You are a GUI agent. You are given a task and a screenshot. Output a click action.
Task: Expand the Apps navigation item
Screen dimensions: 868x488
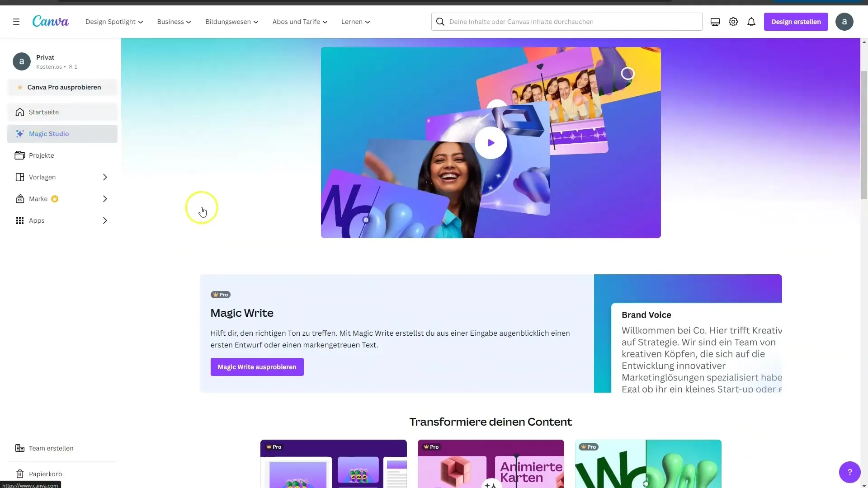click(x=105, y=221)
